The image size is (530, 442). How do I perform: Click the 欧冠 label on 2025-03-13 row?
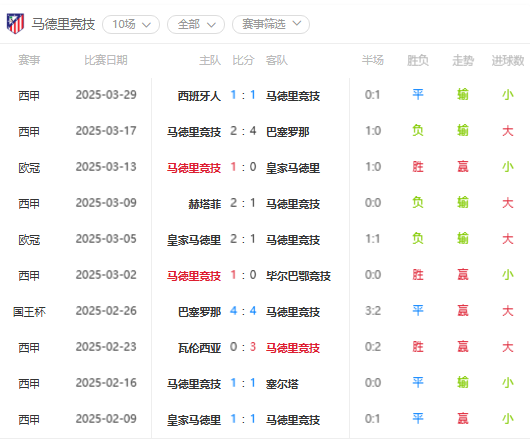[x=29, y=168]
